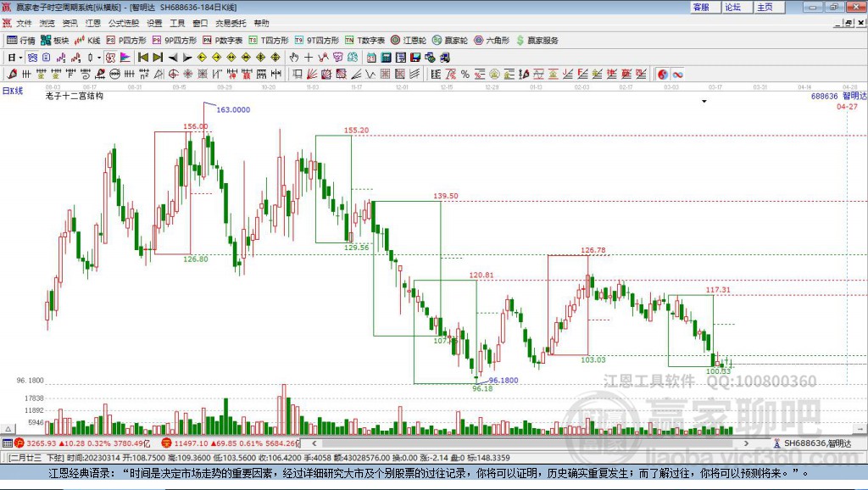The height and width of the screenshot is (490, 868).
Task: Click the scrollbar right chevron arrow
Action: [746, 443]
